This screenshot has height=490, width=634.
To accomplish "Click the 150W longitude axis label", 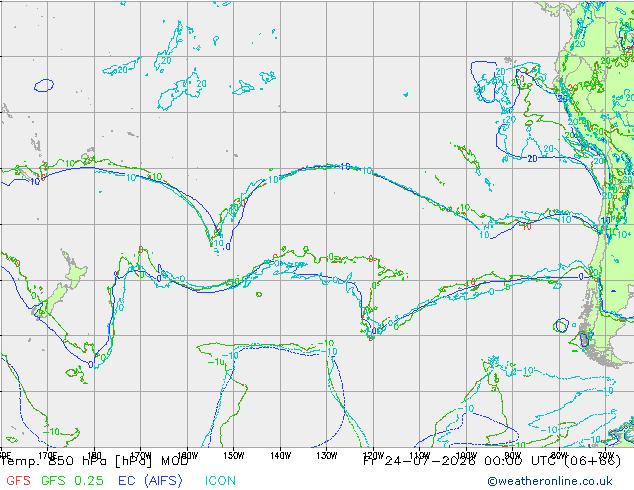I will pyautogui.click(x=234, y=456).
